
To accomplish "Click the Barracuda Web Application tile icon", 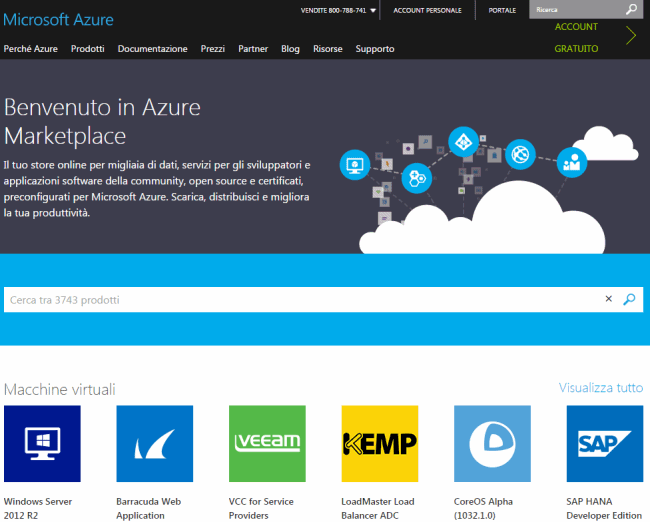I will (155, 444).
